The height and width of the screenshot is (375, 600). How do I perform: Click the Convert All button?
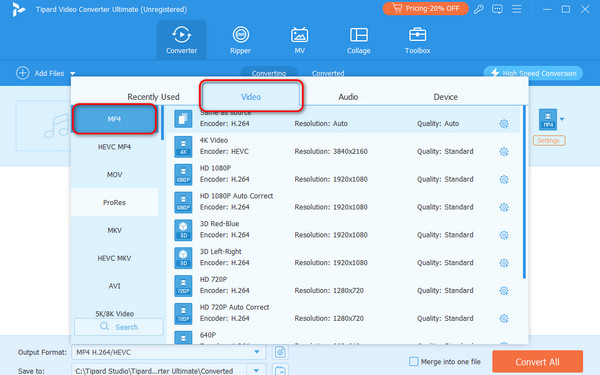pos(537,362)
